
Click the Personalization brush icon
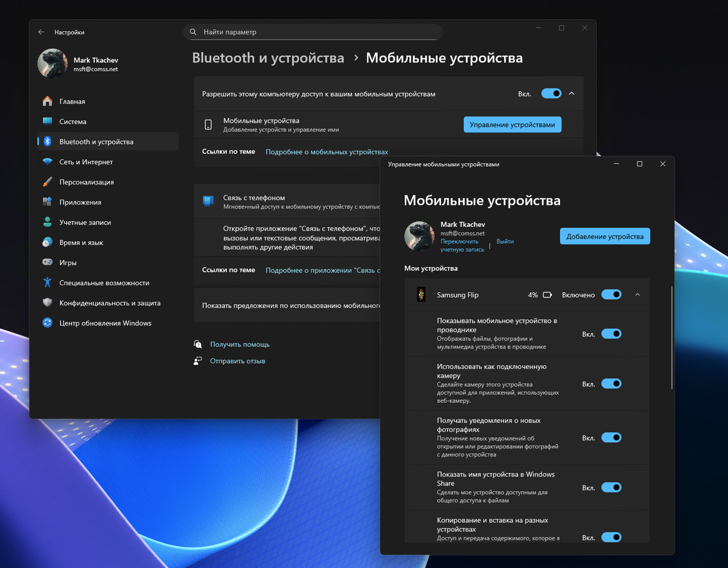[47, 182]
